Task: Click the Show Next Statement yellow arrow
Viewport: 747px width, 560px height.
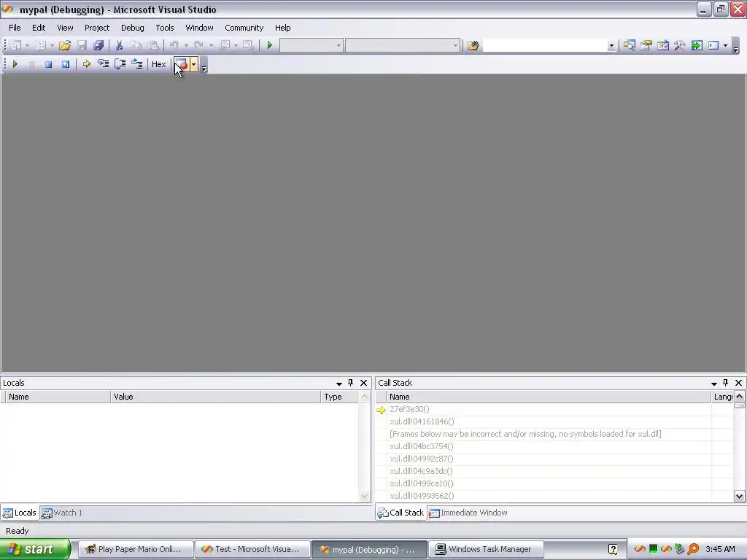Action: (86, 64)
